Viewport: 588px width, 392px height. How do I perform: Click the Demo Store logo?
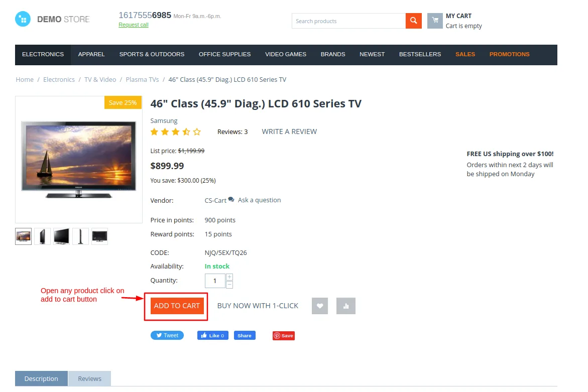[x=52, y=19]
